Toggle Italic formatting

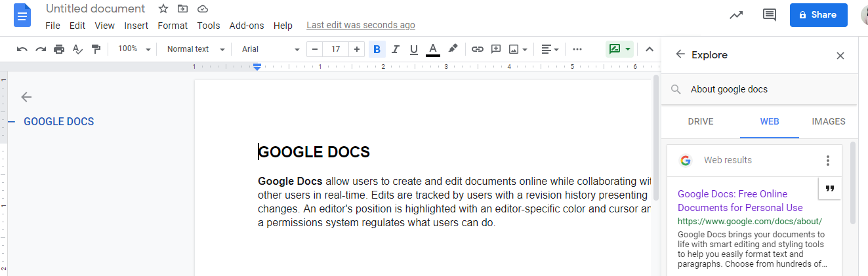click(x=395, y=49)
